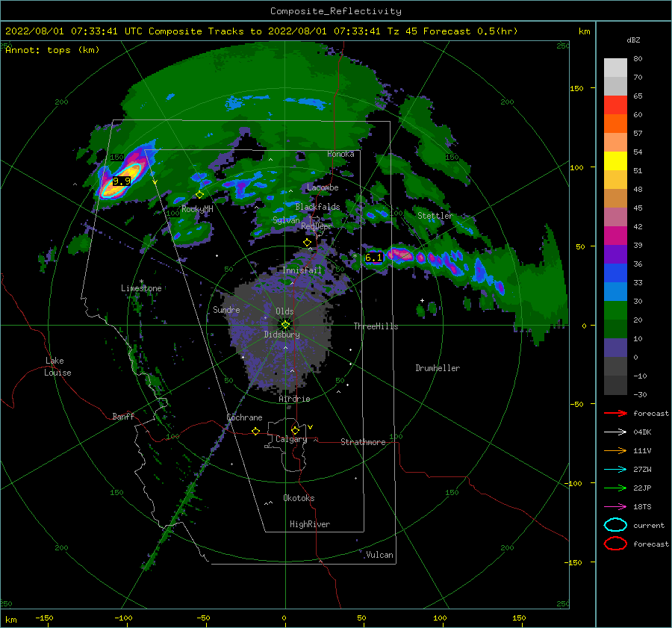The image size is (672, 628).
Task: Select the light blue swatch in dBZ scale
Action: pyautogui.click(x=615, y=291)
